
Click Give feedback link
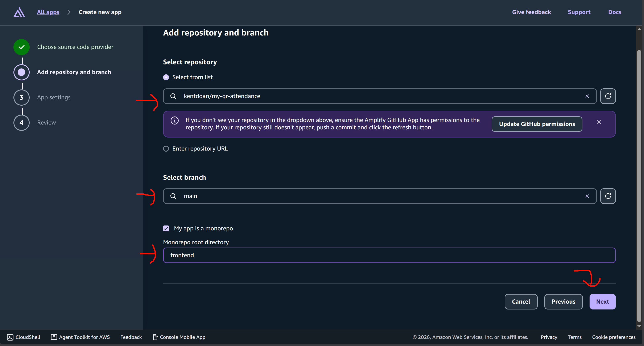(531, 12)
